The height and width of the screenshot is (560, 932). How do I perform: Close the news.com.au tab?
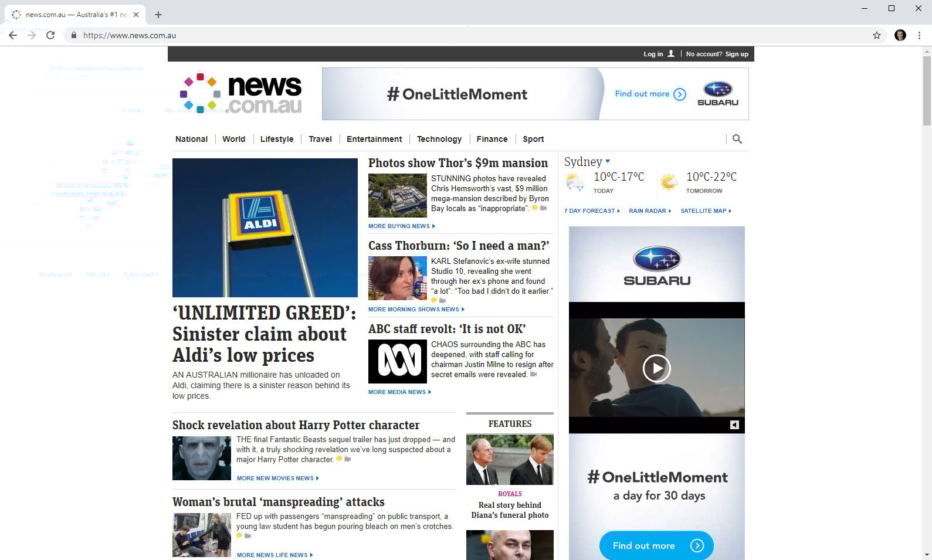click(136, 15)
